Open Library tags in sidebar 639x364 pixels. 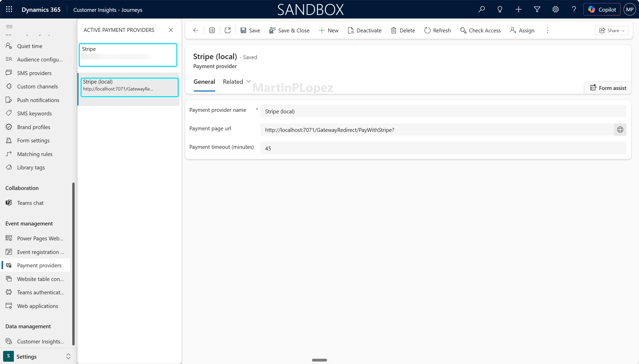pos(35,167)
